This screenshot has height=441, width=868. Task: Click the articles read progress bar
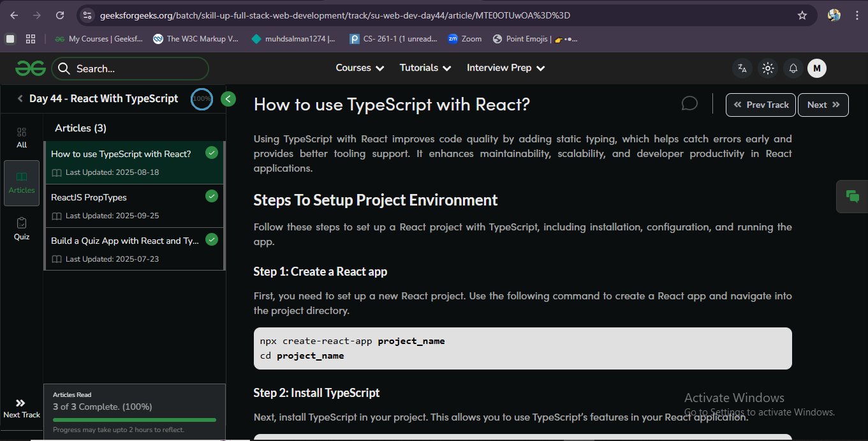134,420
